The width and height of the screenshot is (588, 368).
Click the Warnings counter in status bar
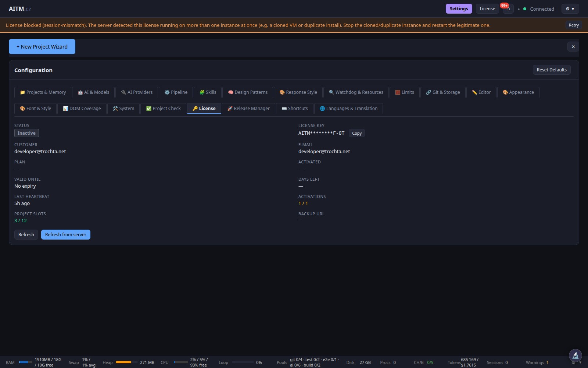tap(537, 362)
